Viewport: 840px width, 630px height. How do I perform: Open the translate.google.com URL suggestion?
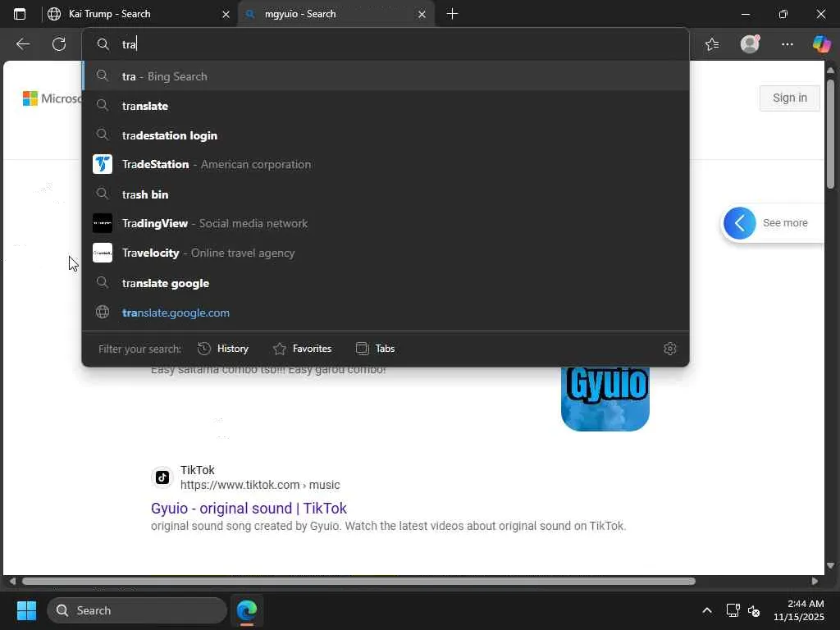[386, 313]
